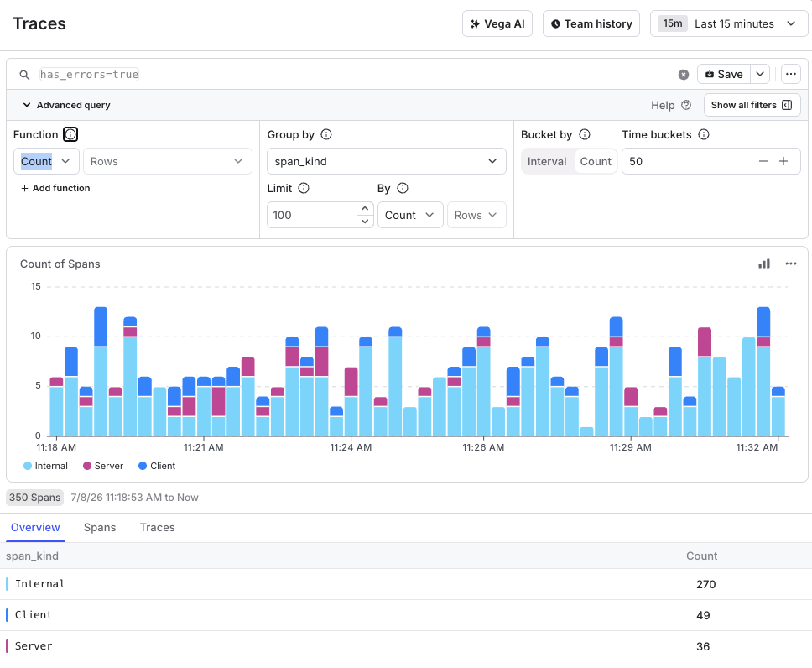Open the query more options menu
This screenshot has height=668, width=812.
point(791,74)
